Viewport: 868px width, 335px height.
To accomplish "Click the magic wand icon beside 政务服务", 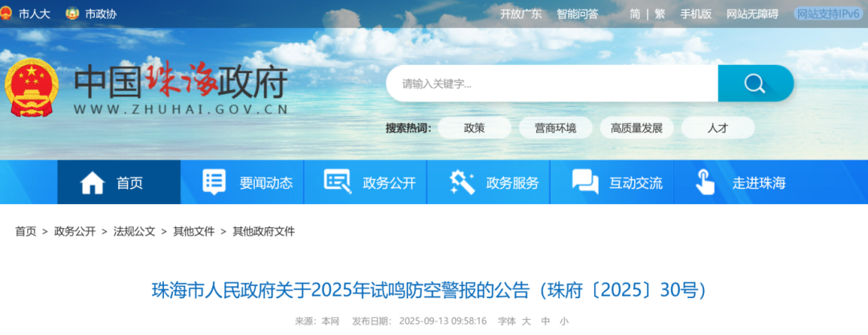I will coord(461,182).
